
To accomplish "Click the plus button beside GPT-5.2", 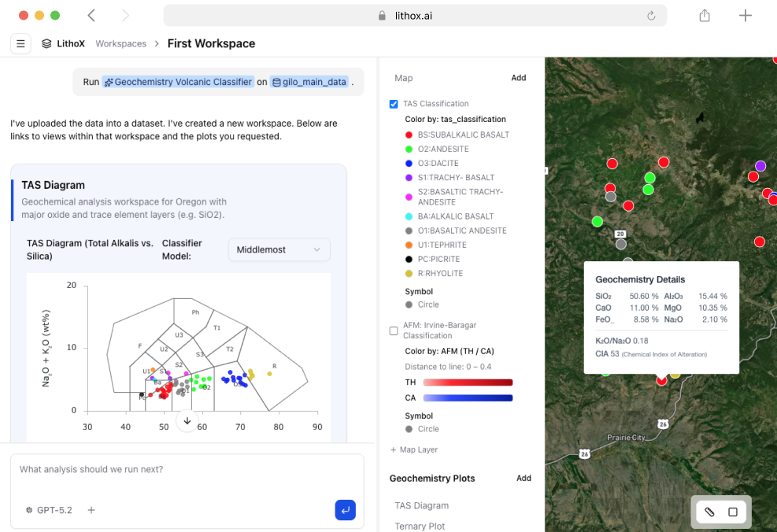I will tap(91, 510).
